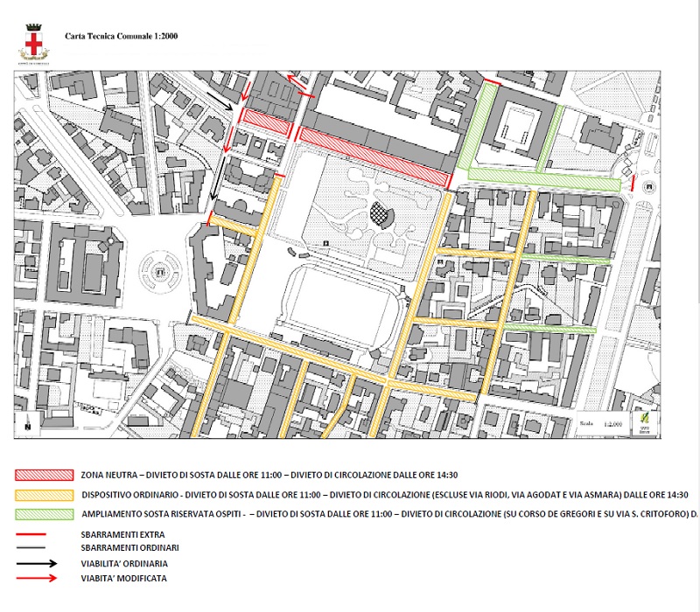This screenshot has height=612, width=700.
Task: Click the red line sample for Sbarramenti Extra
Action: (31, 534)
